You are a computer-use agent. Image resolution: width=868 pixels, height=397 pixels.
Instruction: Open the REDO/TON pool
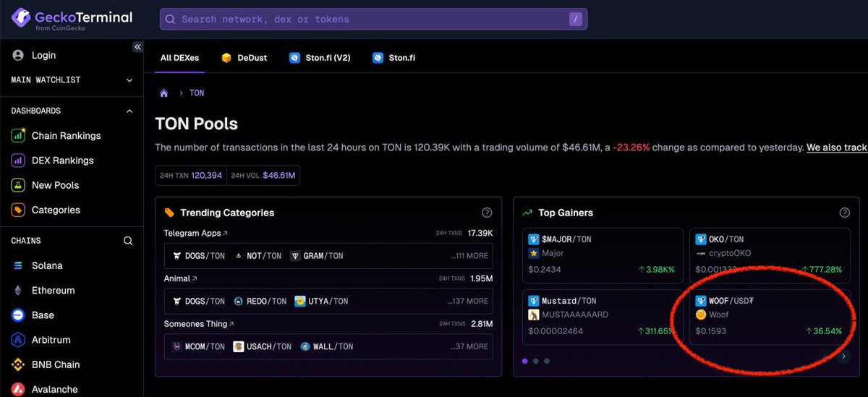[260, 302]
